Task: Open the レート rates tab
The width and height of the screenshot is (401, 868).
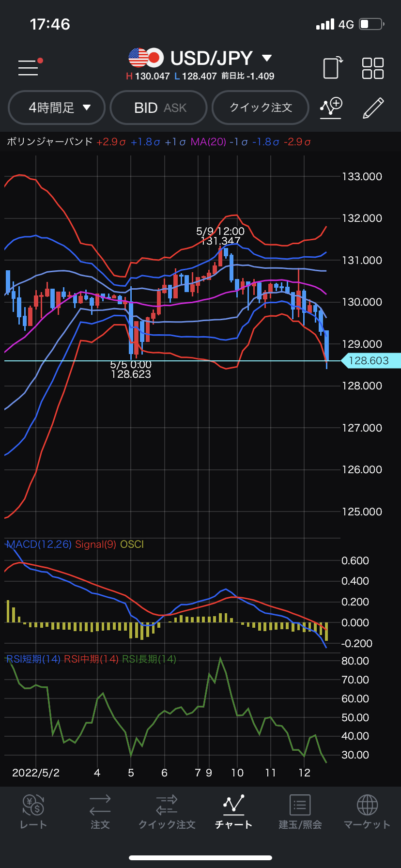Action: [x=33, y=811]
